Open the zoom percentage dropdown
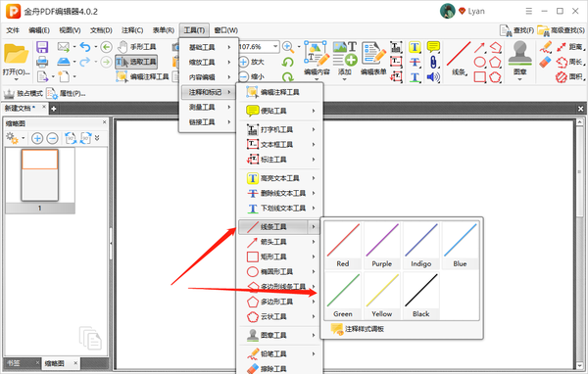Viewport: 588px width, 374px height. tap(275, 47)
